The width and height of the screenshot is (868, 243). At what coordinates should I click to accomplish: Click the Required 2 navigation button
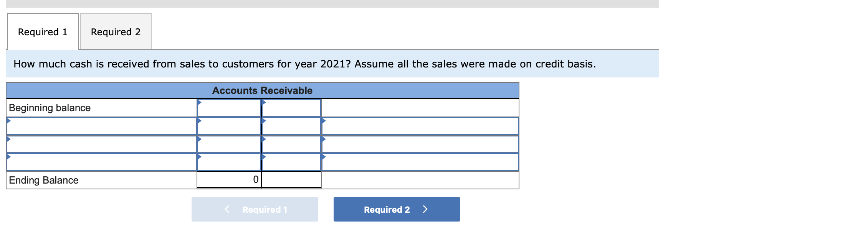(x=396, y=209)
